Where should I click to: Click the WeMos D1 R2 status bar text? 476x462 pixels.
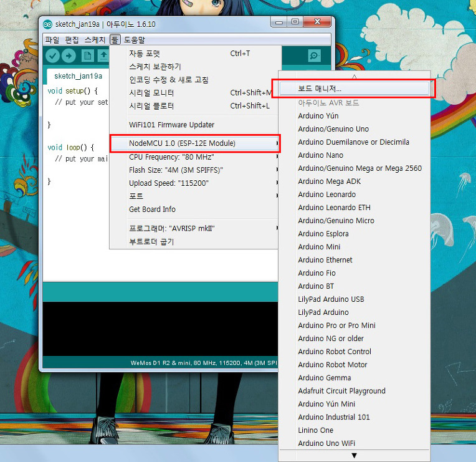(204, 363)
